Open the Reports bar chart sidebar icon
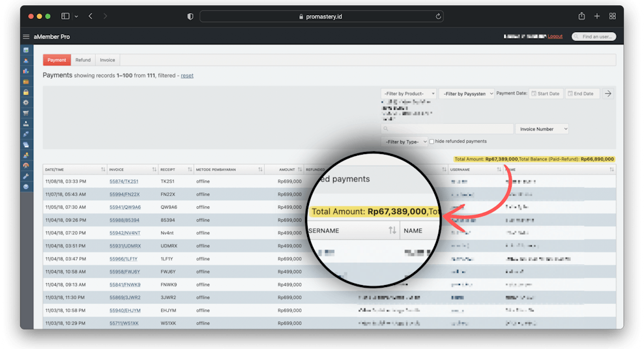The width and height of the screenshot is (644, 349). 26,71
